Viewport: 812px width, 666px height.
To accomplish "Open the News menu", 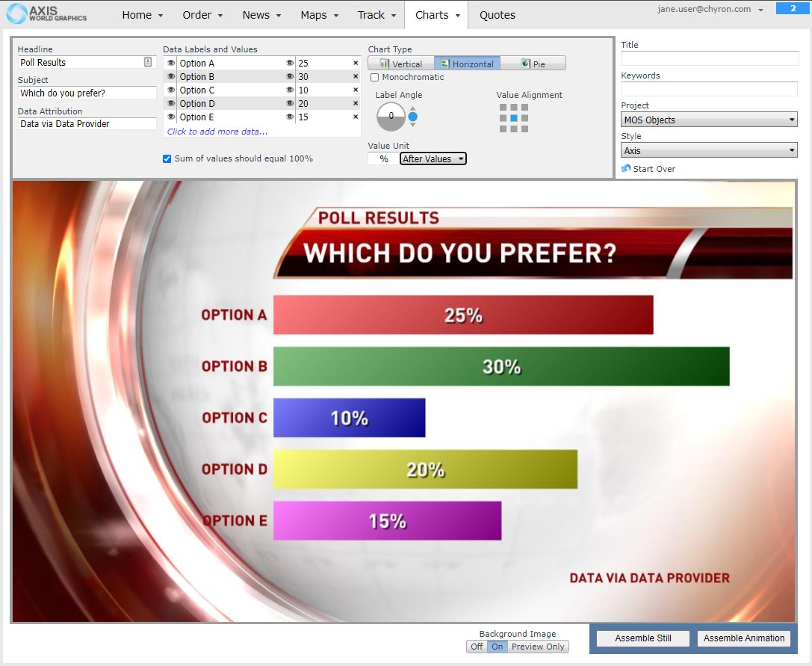I will (x=261, y=15).
